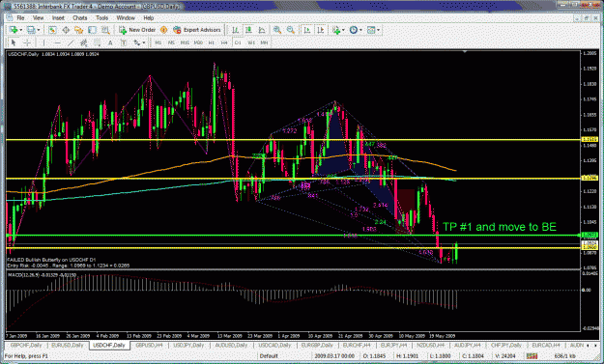Screen dimensions: 604x364
Task: Open the Help menu
Action: [x=148, y=18]
